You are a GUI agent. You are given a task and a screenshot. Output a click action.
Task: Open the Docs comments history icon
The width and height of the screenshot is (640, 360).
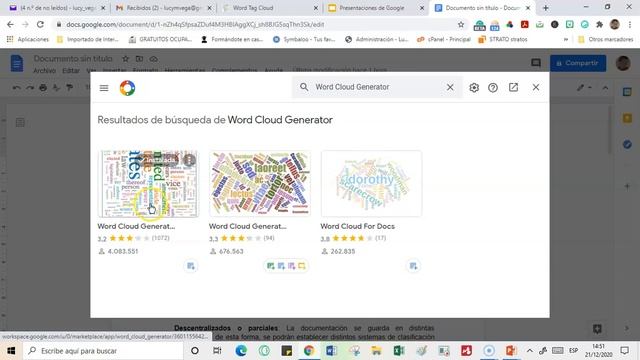pos(536,63)
